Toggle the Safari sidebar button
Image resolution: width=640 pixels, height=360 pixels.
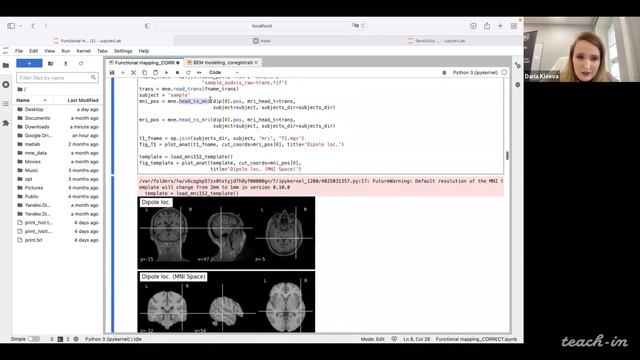11,26
